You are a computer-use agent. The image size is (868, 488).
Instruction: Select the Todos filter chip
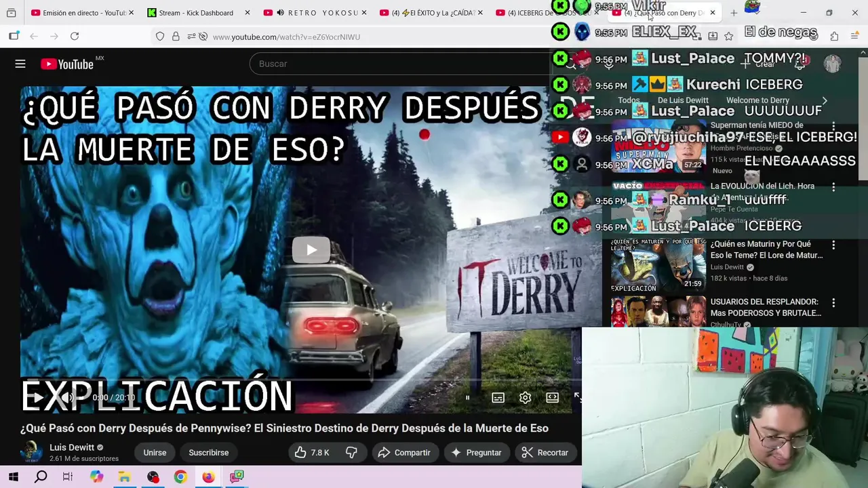click(629, 100)
